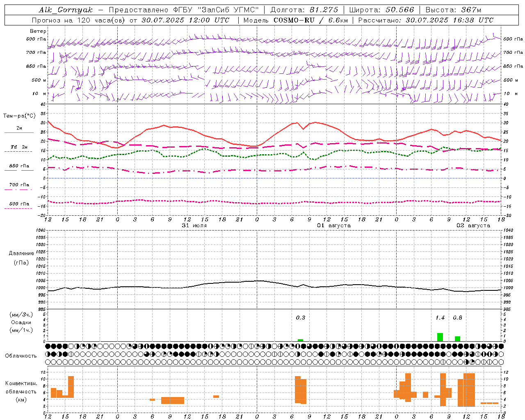
Task: Click "Прогноз на 120 часа(ов)" text
Action: pos(79,20)
